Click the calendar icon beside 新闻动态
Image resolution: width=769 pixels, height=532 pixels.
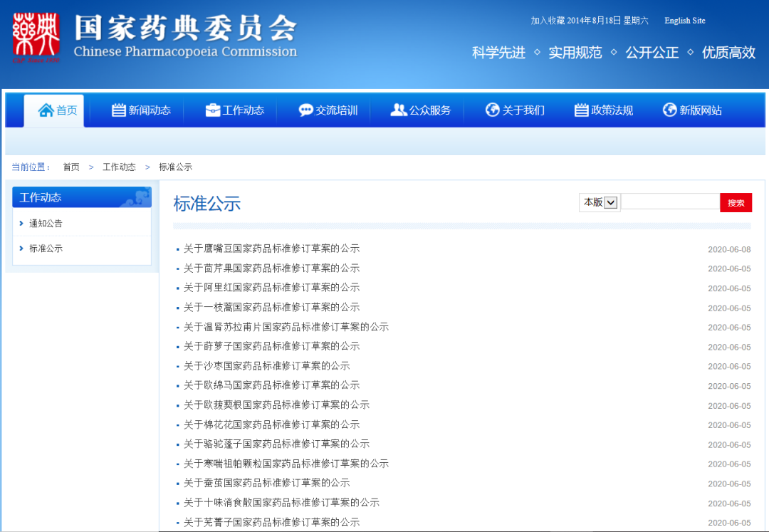pos(119,110)
